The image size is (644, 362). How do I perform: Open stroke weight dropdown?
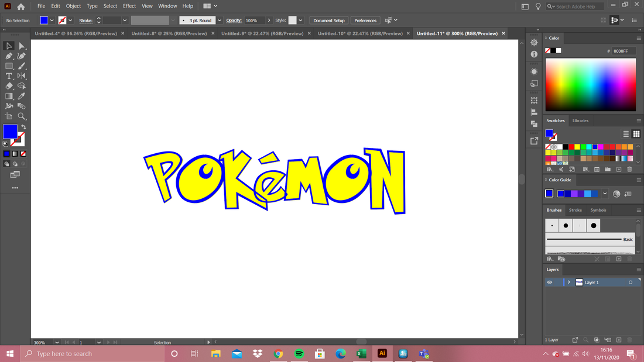point(125,20)
